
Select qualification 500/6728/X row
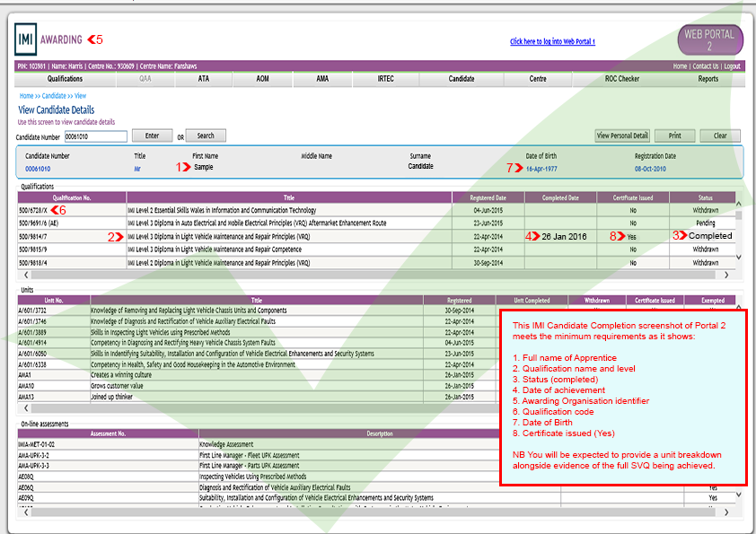(x=376, y=211)
